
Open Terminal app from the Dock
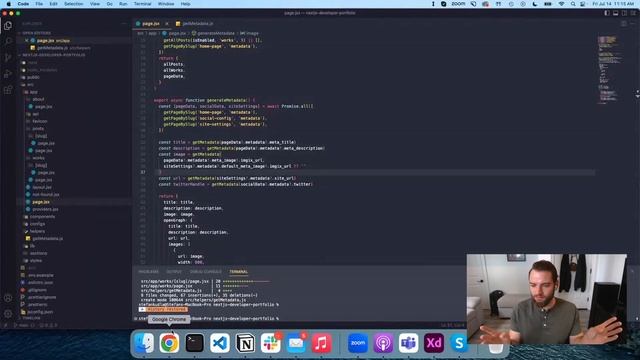pyautogui.click(x=194, y=343)
